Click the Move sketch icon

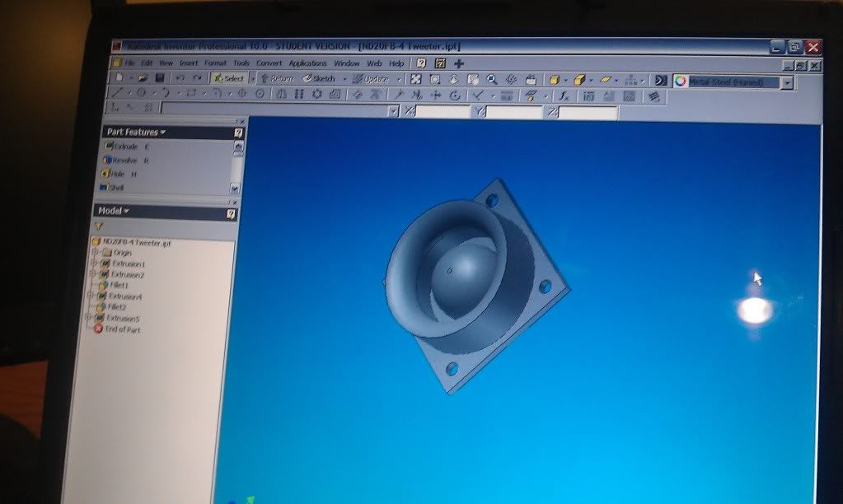click(x=435, y=95)
